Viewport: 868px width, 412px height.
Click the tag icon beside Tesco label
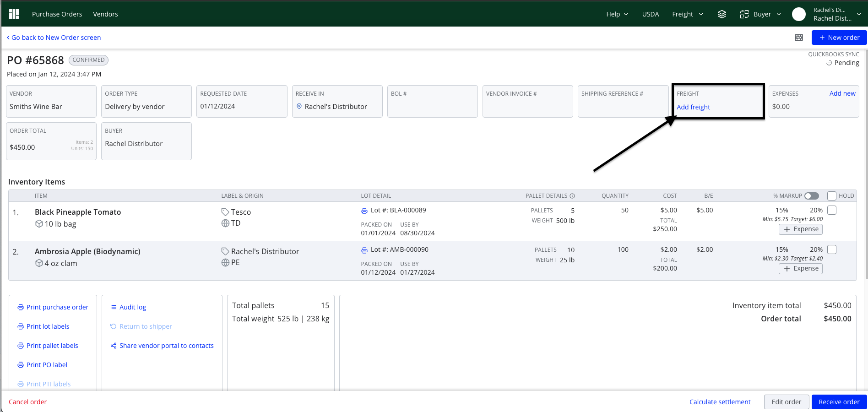tap(225, 212)
